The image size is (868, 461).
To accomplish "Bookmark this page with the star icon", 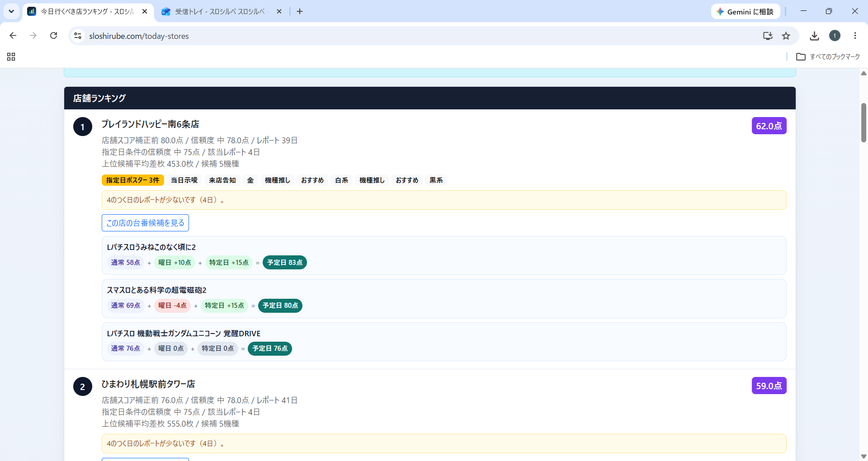I will pyautogui.click(x=786, y=36).
